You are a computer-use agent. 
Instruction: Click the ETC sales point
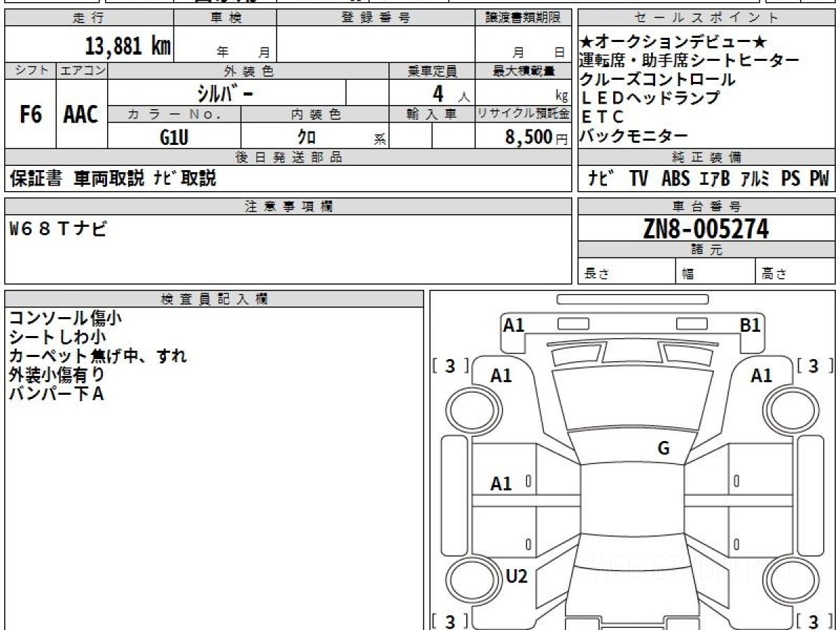pos(602,117)
